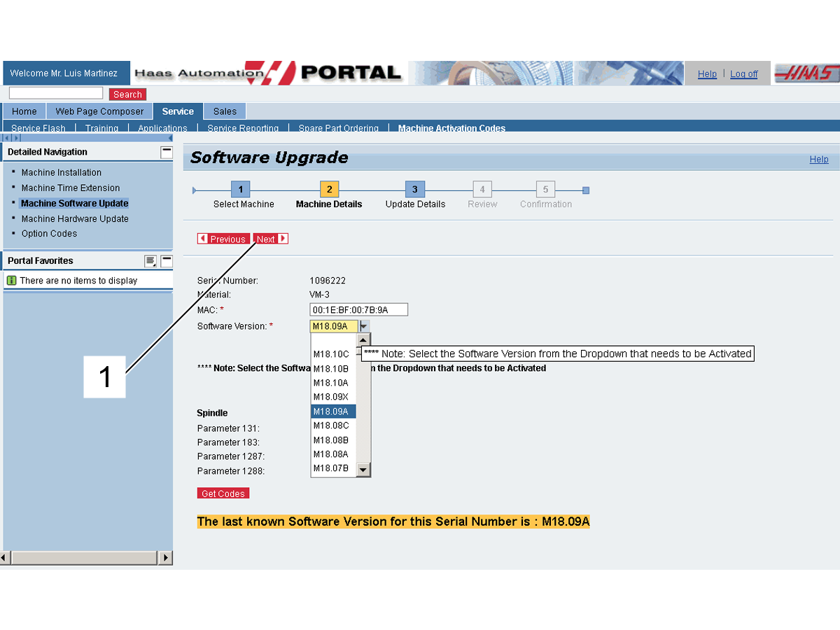840x630 pixels.
Task: Click the dropdown list scroll-down arrow
Action: pyautogui.click(x=363, y=470)
